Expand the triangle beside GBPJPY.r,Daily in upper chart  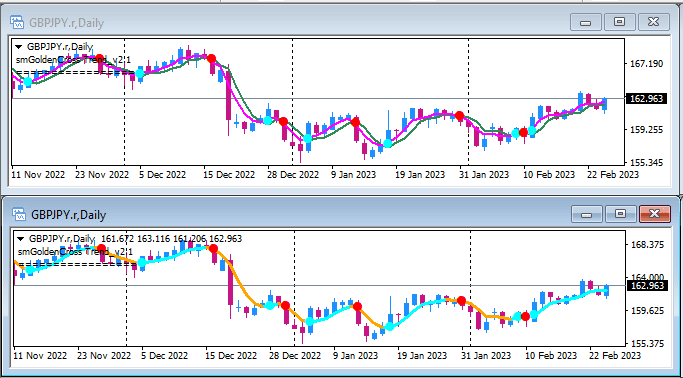[x=19, y=47]
